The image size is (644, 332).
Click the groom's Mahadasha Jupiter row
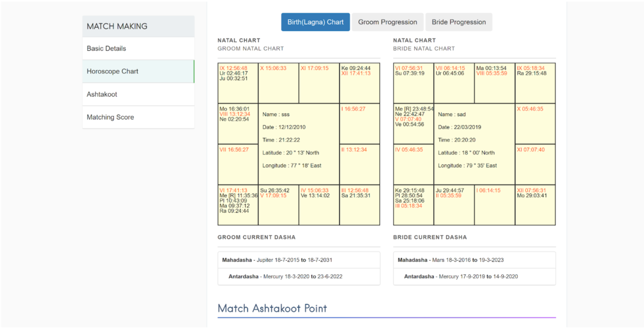(x=299, y=260)
